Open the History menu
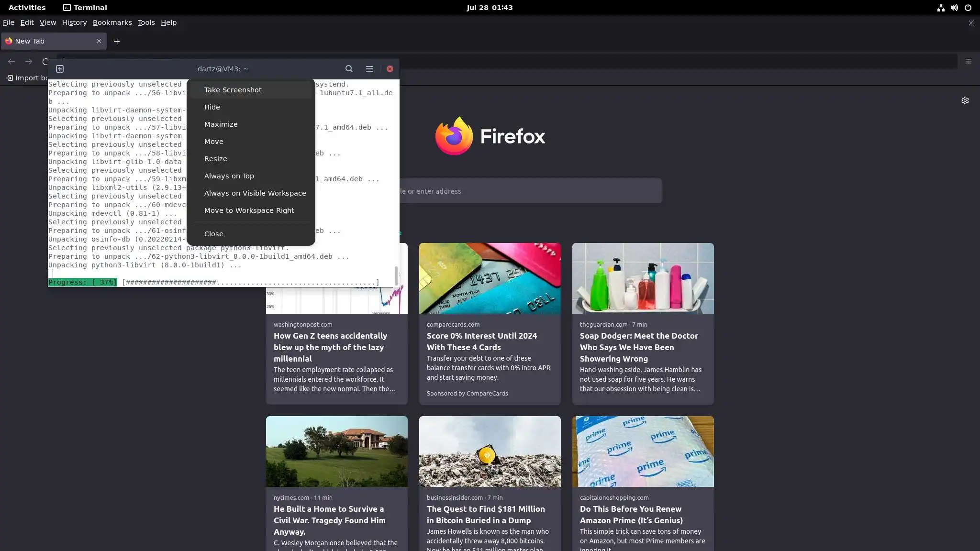 [x=74, y=22]
